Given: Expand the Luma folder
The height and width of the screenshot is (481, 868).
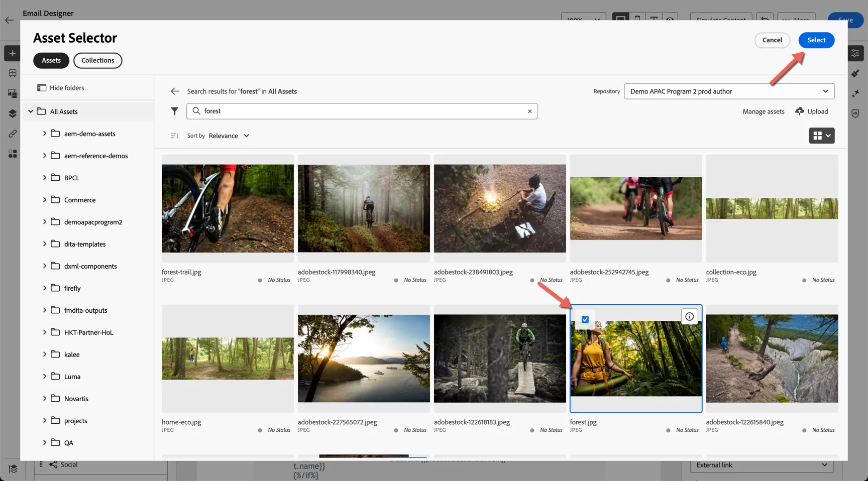Looking at the screenshot, I should tap(44, 377).
